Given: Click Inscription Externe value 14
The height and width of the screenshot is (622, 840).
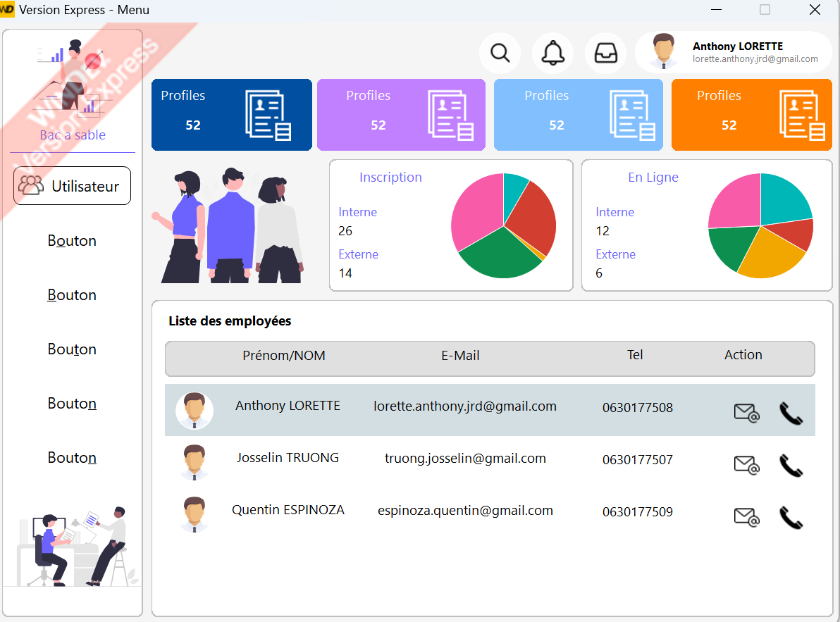Looking at the screenshot, I should [345, 273].
